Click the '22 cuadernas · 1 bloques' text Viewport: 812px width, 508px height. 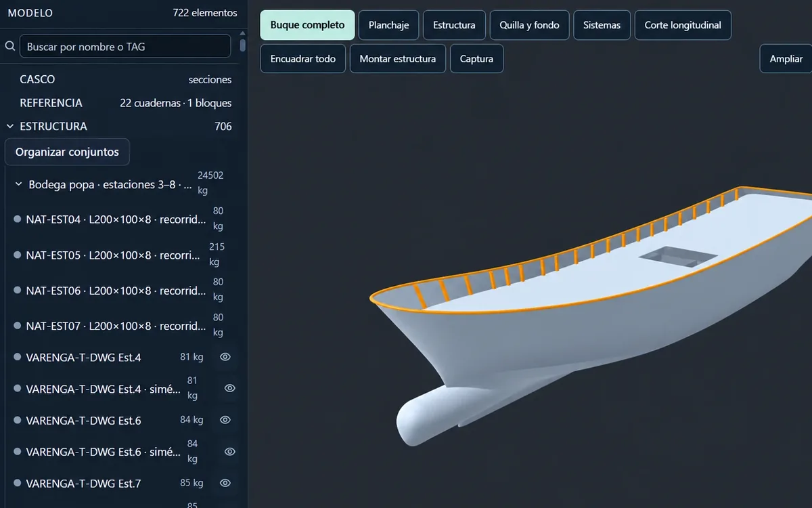pos(176,103)
